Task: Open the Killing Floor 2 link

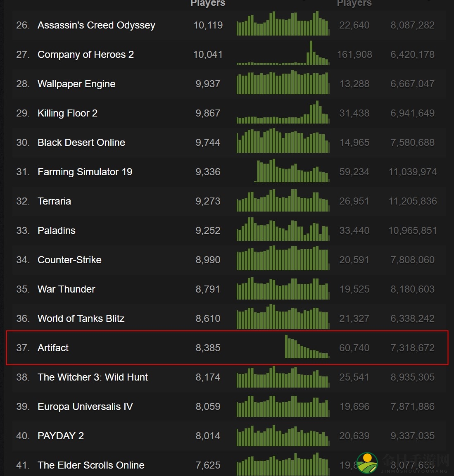Action: coord(67,113)
